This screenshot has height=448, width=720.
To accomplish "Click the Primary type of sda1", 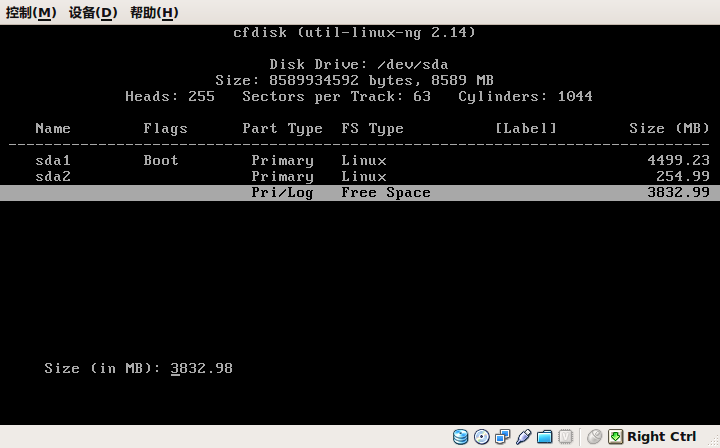I will (282, 161).
